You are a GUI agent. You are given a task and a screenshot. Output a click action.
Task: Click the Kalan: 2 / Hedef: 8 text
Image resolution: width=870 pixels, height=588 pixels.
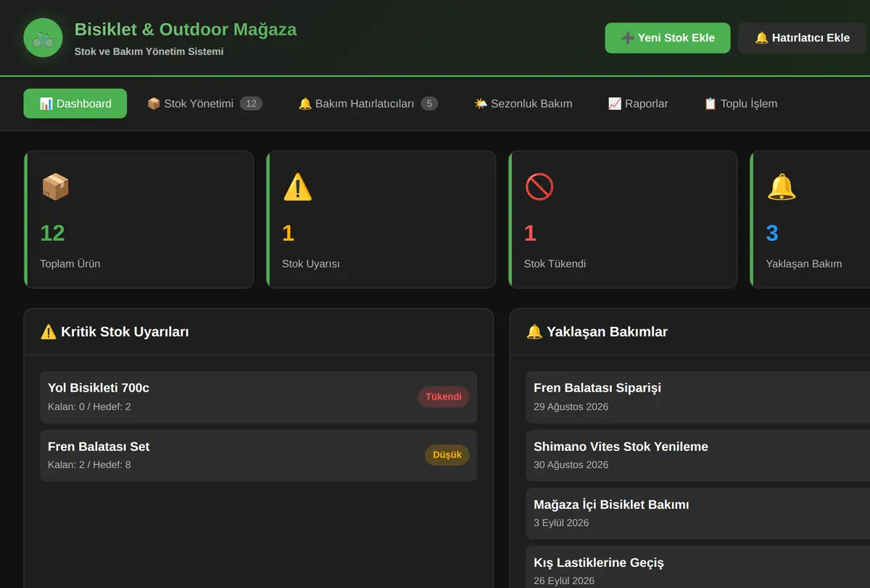pyautogui.click(x=89, y=465)
